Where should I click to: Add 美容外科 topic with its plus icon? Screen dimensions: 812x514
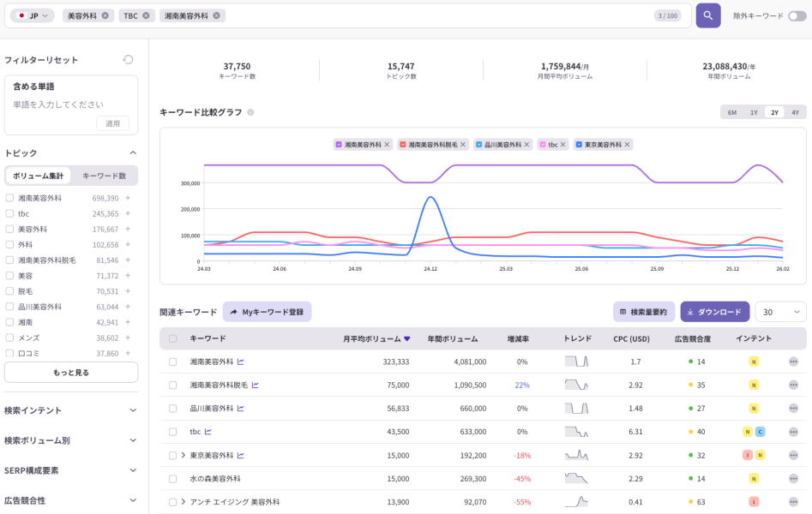click(128, 229)
